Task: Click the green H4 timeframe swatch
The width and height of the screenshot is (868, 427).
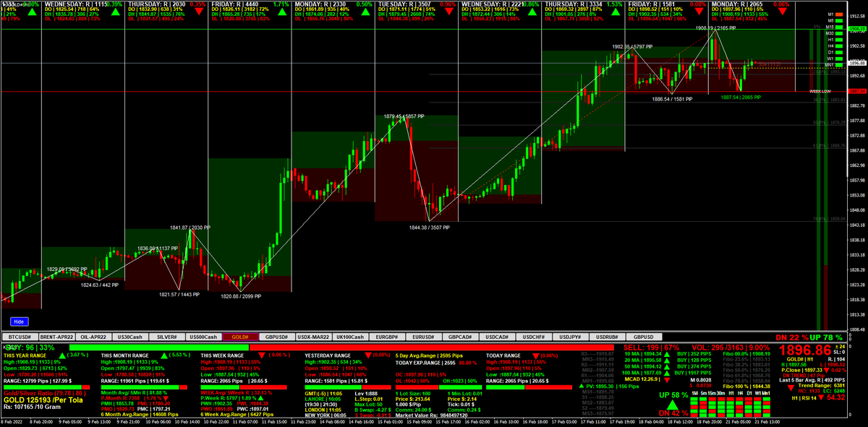Action: [839, 46]
